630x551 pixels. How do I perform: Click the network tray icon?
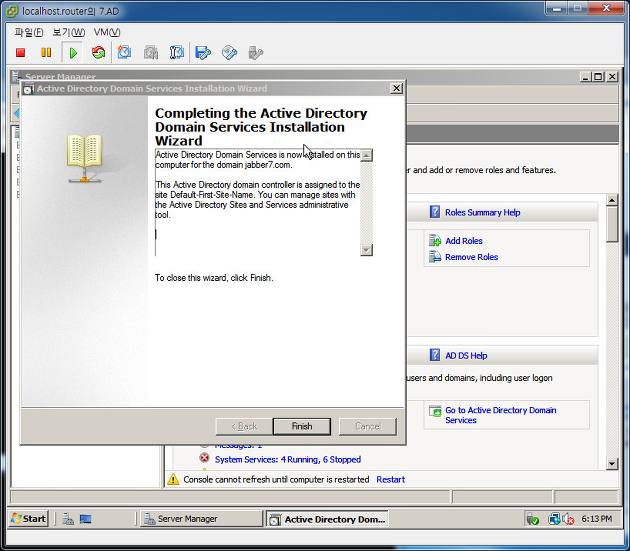[554, 519]
